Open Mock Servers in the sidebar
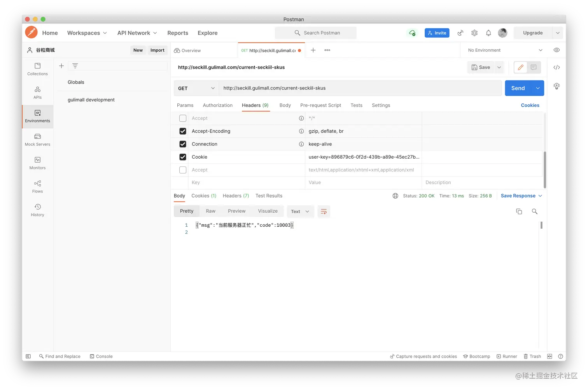Viewport: 588px width, 390px height. [38, 140]
